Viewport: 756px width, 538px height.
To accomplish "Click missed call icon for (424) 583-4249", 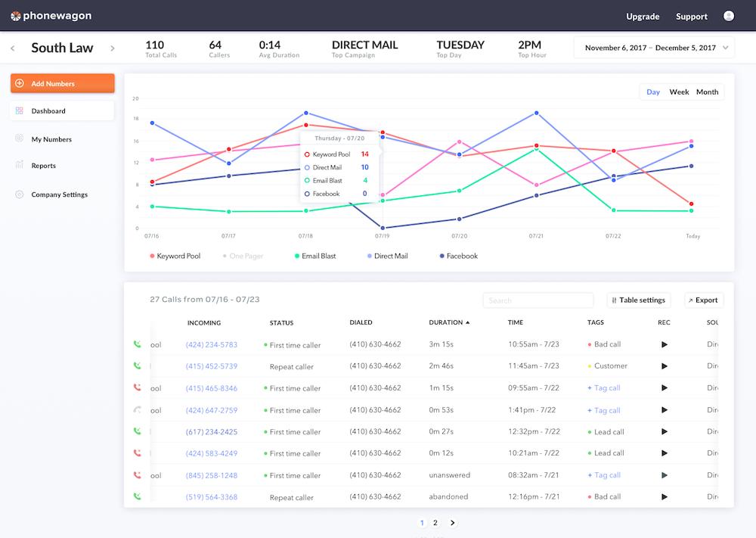I will [138, 453].
